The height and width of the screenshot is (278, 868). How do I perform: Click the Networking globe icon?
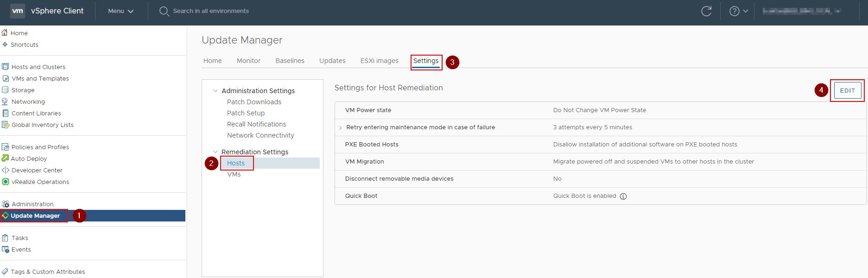(5, 101)
